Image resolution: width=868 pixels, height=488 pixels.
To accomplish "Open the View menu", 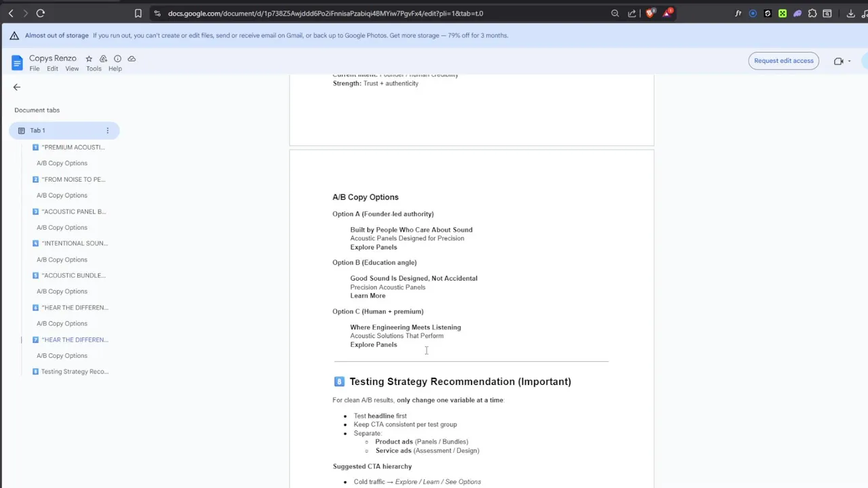I will 72,68.
